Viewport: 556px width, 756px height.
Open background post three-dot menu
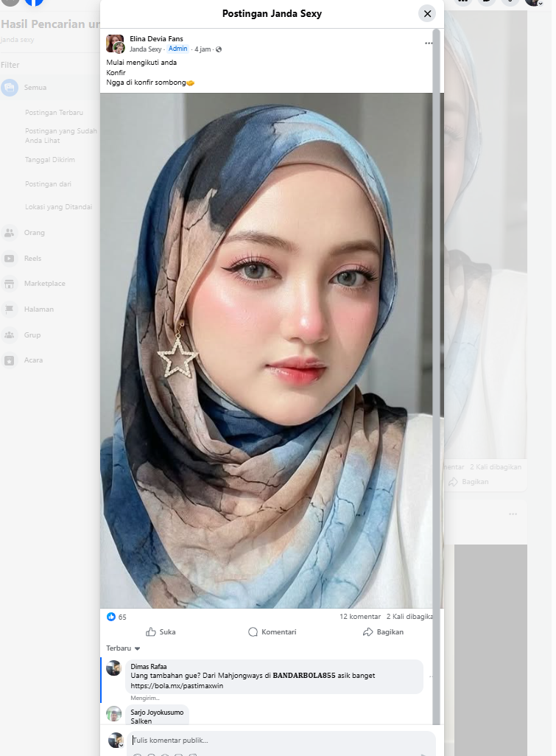(x=513, y=514)
